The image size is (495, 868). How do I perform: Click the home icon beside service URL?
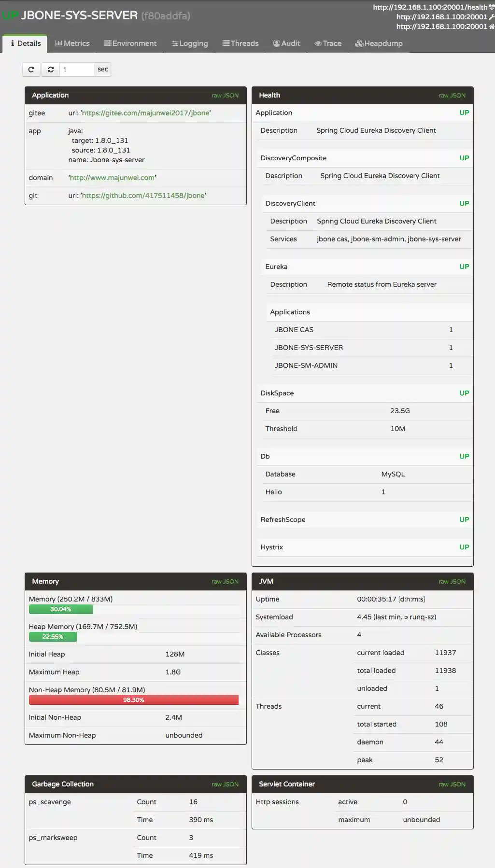[492, 27]
